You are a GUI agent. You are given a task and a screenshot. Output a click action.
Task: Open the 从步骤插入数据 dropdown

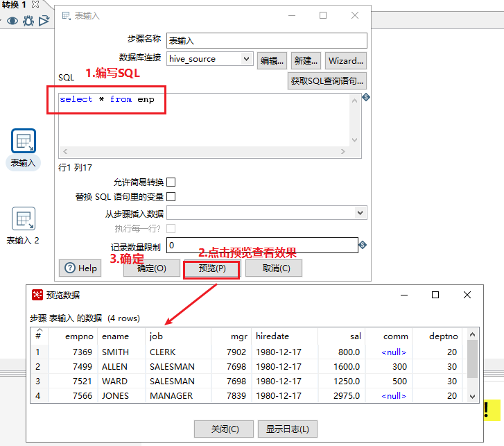(x=360, y=213)
